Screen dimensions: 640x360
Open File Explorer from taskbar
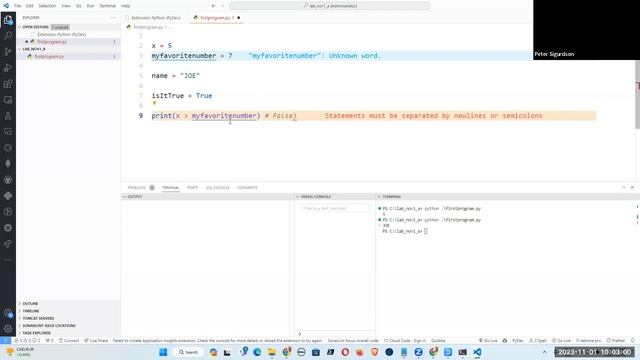(x=272, y=352)
